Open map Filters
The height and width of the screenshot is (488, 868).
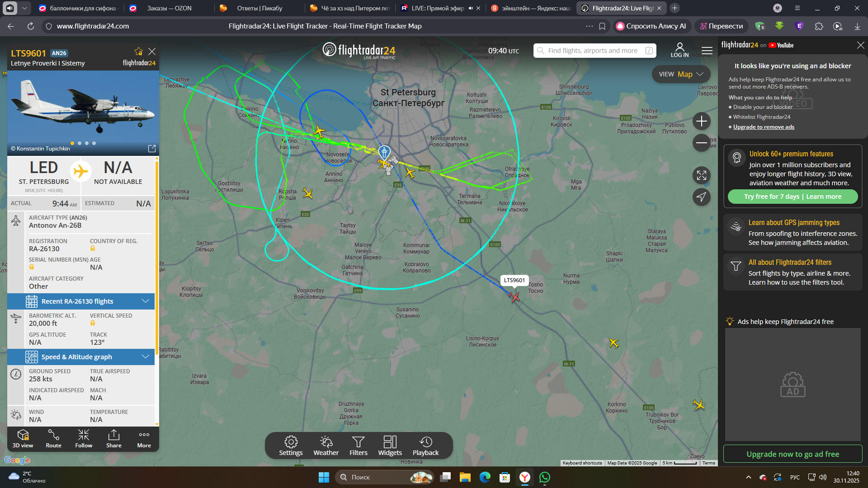click(359, 446)
